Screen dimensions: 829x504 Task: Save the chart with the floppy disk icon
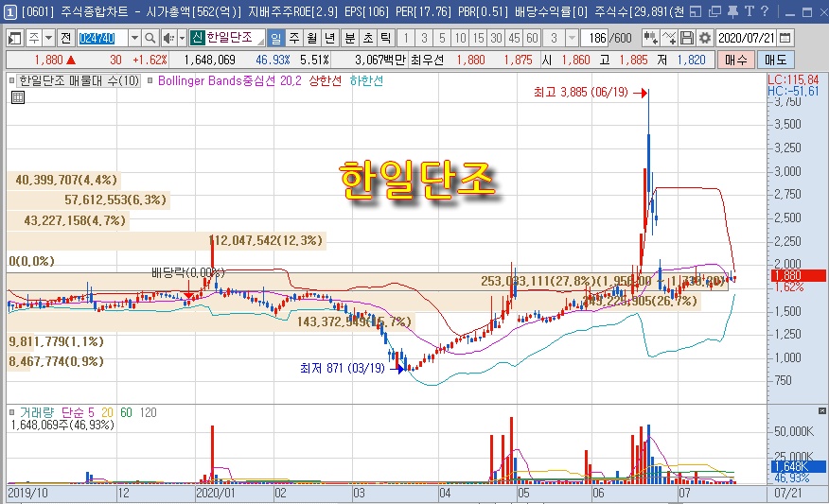pyautogui.click(x=687, y=38)
